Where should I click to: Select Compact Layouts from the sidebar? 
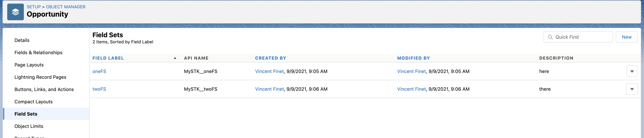coord(33,102)
